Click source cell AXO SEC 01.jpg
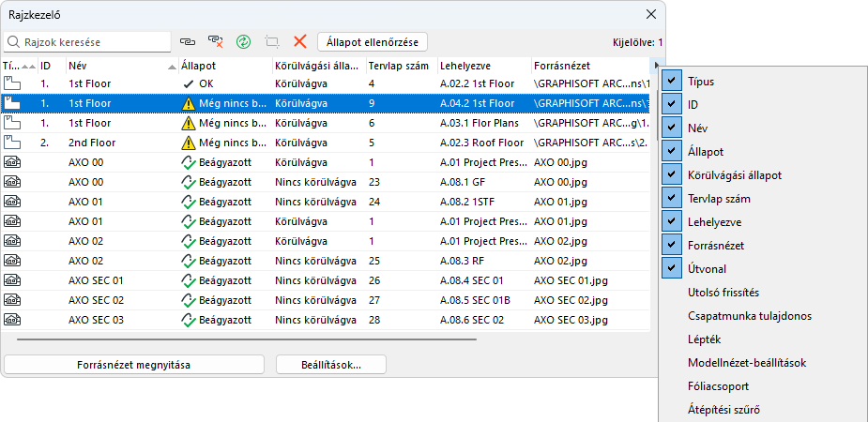 571,281
